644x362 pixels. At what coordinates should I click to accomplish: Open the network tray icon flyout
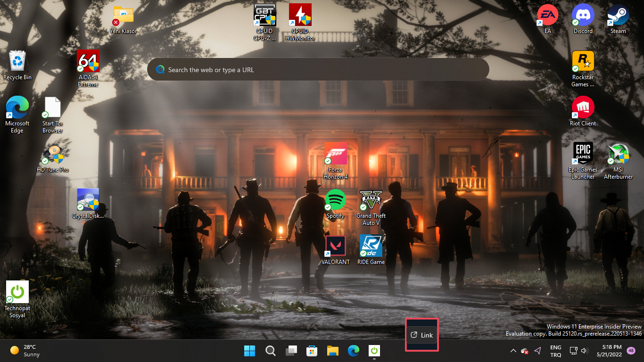tap(573, 351)
